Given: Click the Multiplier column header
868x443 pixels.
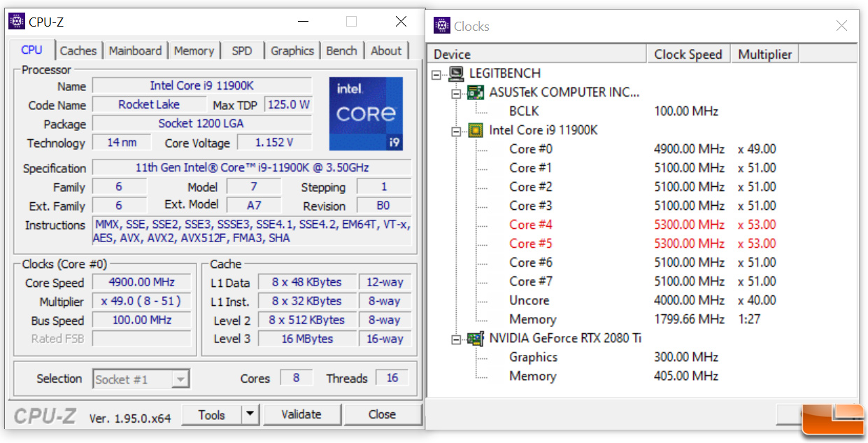Looking at the screenshot, I should tap(765, 54).
